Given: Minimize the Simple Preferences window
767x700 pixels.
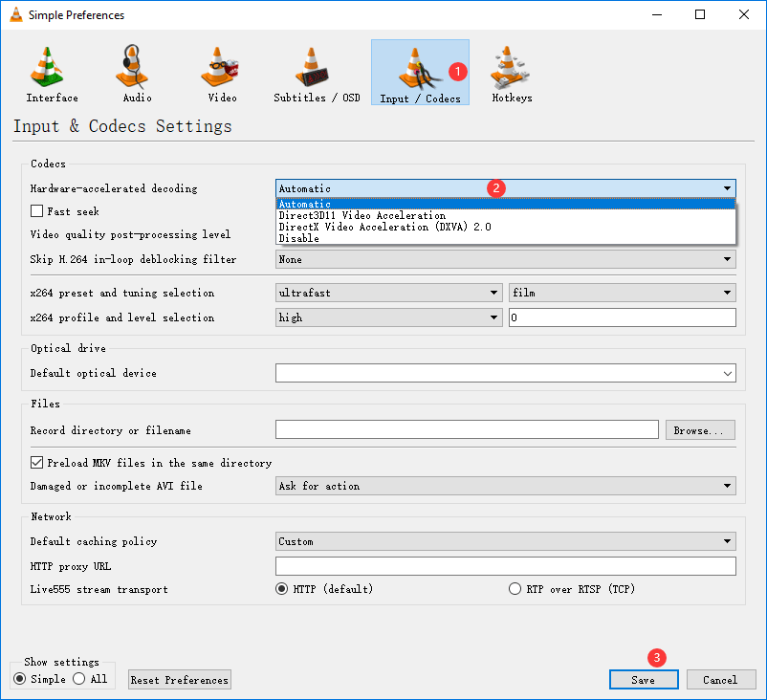Looking at the screenshot, I should [x=657, y=14].
